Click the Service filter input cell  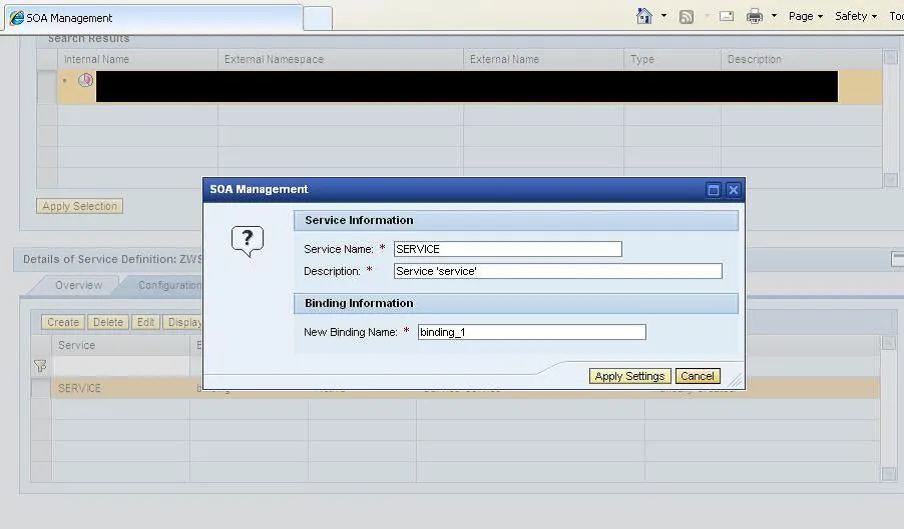coord(120,366)
